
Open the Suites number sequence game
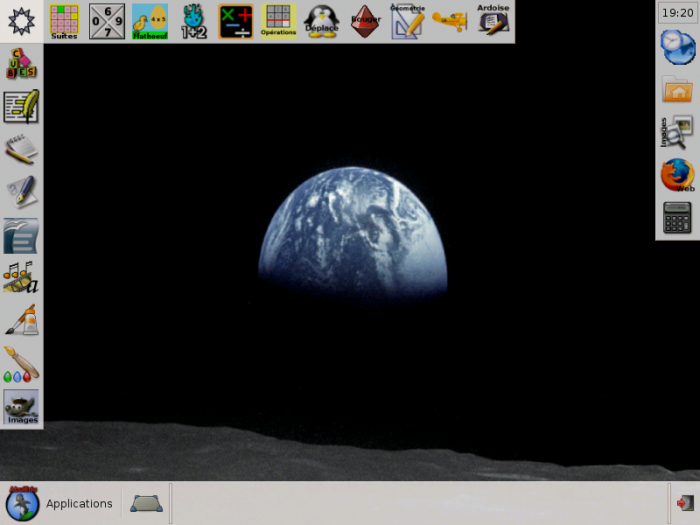64,21
